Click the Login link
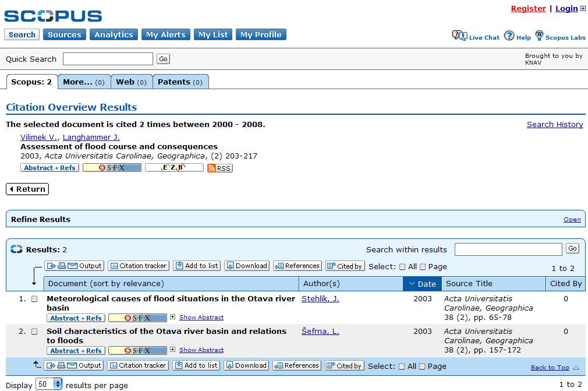The height and width of the screenshot is (391, 588). (x=566, y=8)
